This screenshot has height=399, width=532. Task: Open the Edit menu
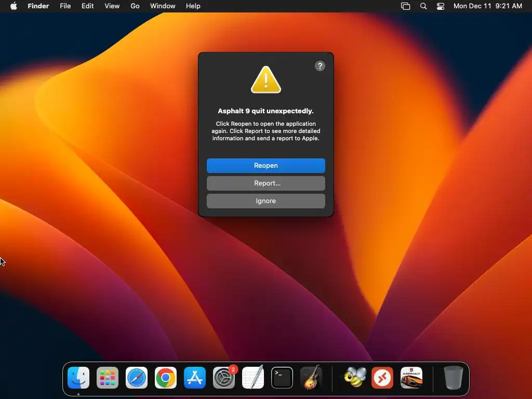87,6
